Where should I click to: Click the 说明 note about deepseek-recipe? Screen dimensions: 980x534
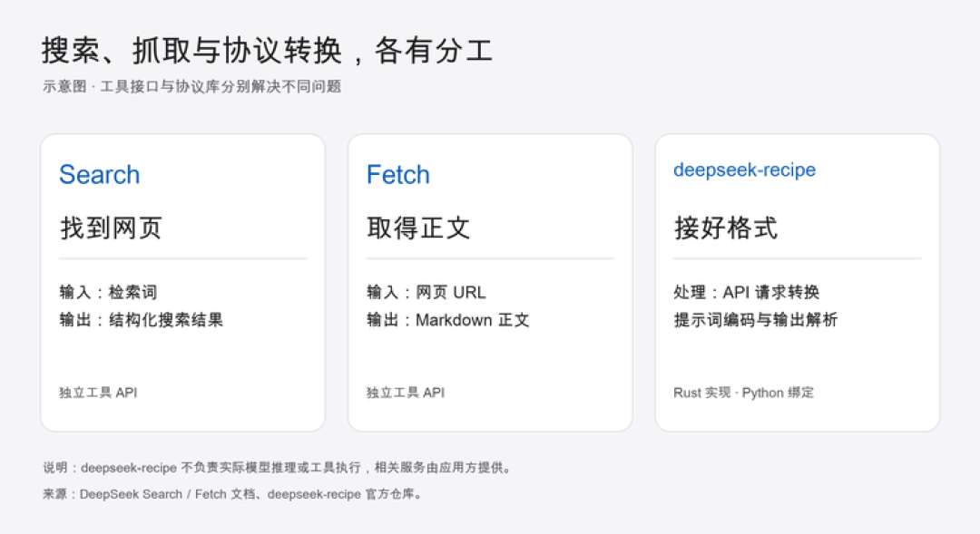tap(279, 467)
